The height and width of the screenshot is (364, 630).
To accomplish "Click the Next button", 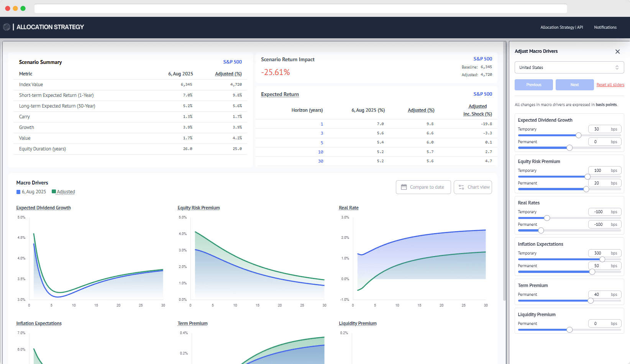I will click(574, 85).
